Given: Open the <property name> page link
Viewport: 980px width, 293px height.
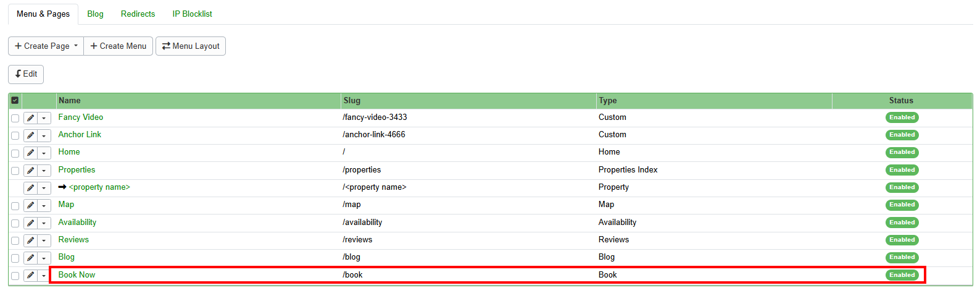Looking at the screenshot, I should pyautogui.click(x=99, y=187).
